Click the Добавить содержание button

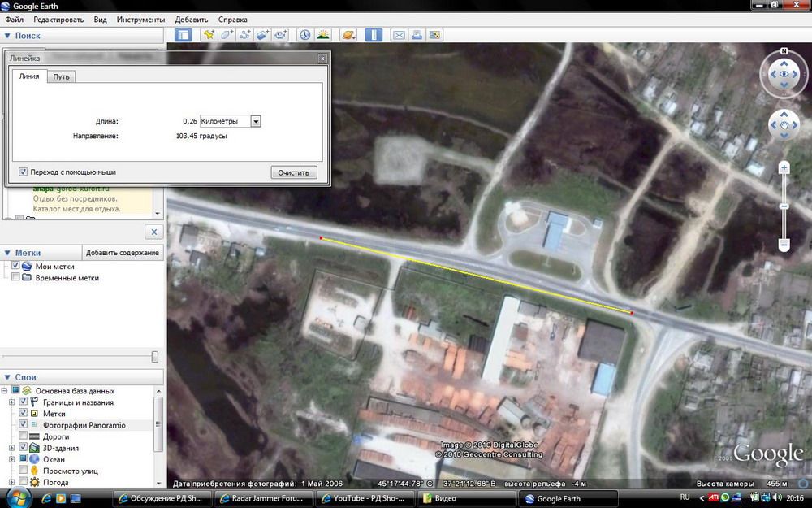tap(123, 253)
